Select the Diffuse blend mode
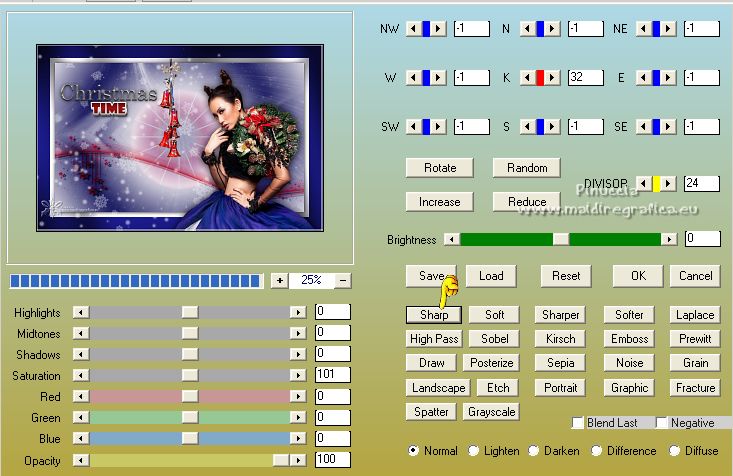 (674, 451)
